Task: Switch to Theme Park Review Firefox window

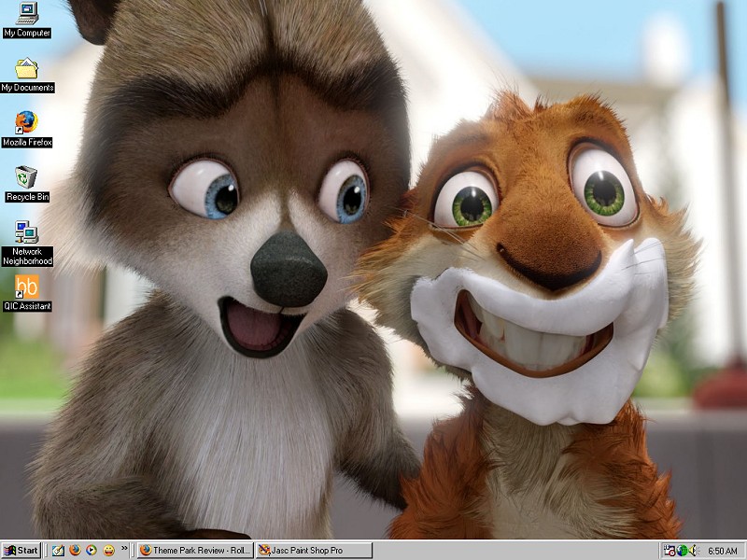Action: pyautogui.click(x=196, y=551)
